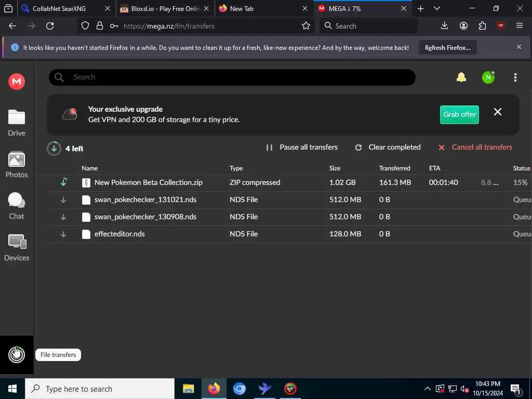Open the three-dot more options menu

[515, 77]
